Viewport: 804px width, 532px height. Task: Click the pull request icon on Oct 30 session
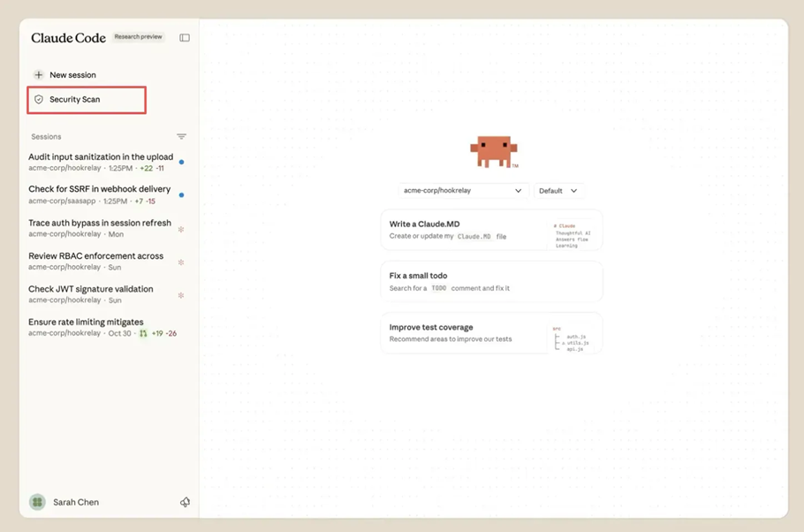143,334
